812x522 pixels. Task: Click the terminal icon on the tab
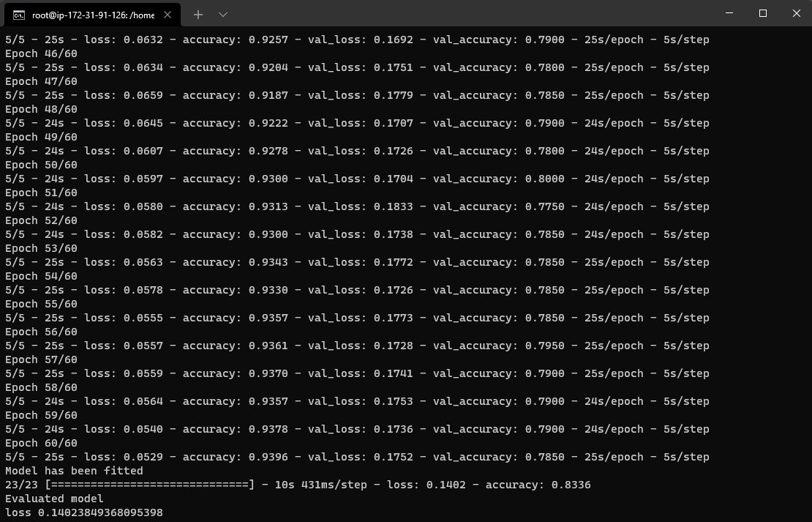18,15
